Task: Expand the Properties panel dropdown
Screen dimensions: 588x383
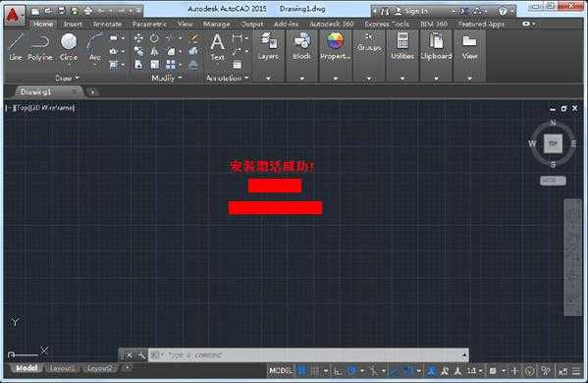Action: 336,79
